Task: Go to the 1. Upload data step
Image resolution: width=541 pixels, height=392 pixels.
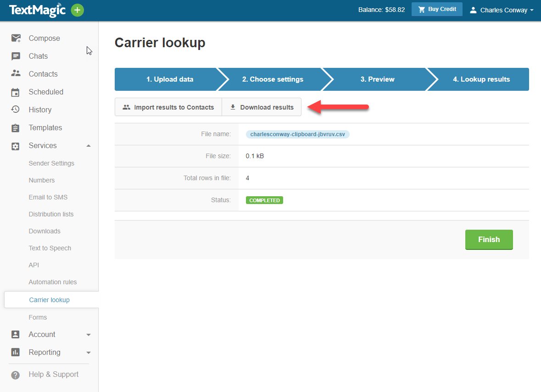Action: [x=170, y=79]
